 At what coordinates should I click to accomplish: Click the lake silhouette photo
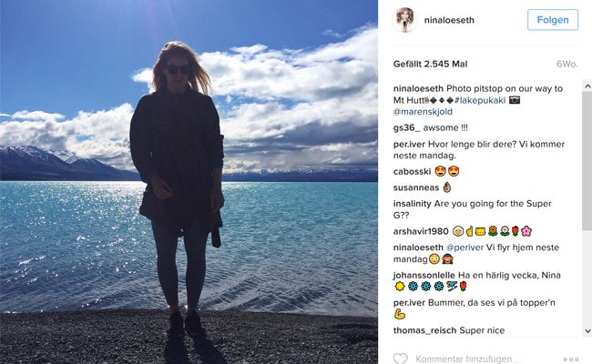(189, 182)
